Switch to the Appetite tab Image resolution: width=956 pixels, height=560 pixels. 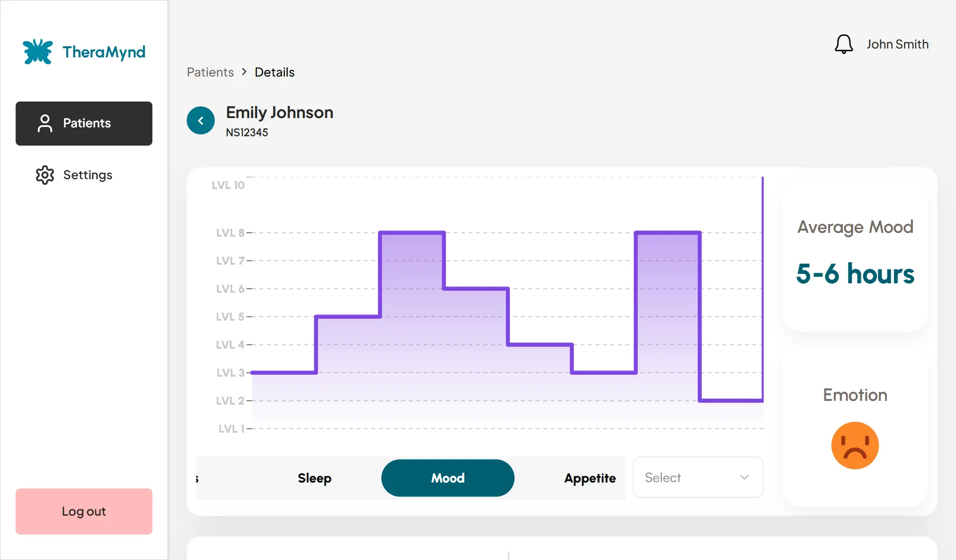point(590,478)
